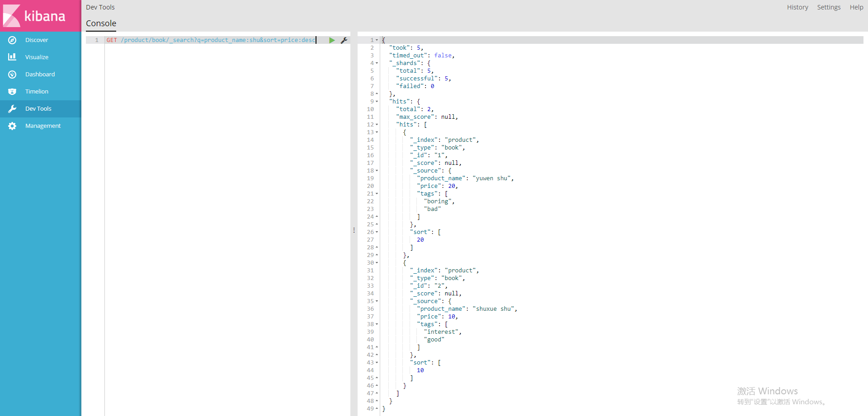Click "successful": 5 text

[423, 79]
